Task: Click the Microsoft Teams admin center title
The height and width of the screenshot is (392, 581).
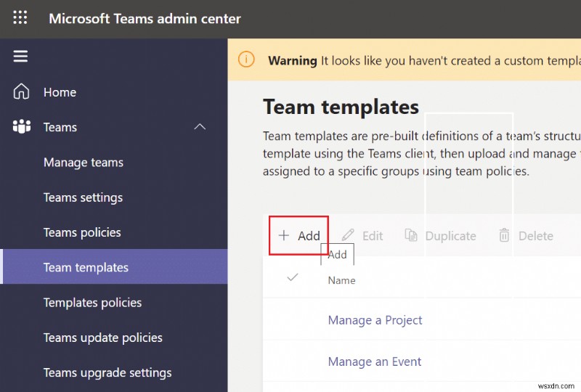Action: pos(145,19)
